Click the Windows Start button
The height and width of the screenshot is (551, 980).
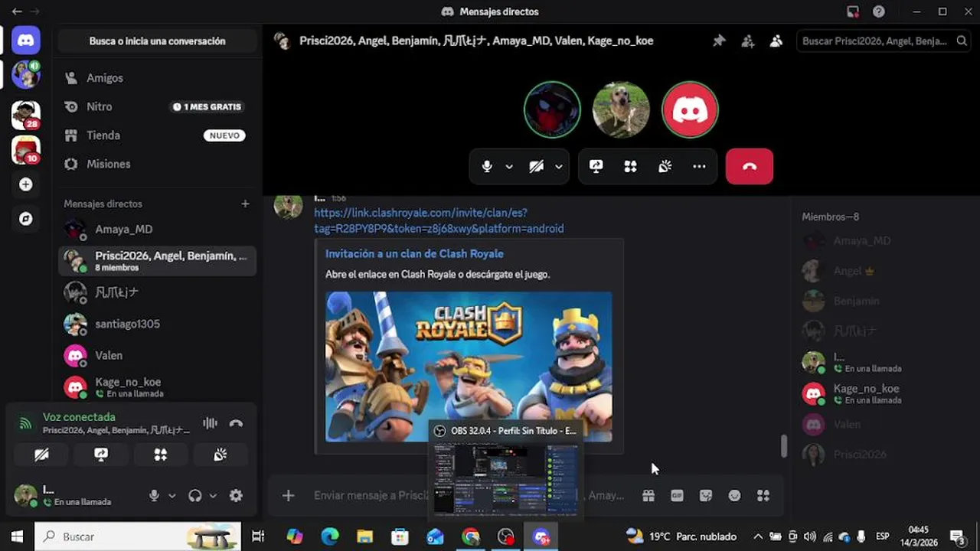pos(17,536)
